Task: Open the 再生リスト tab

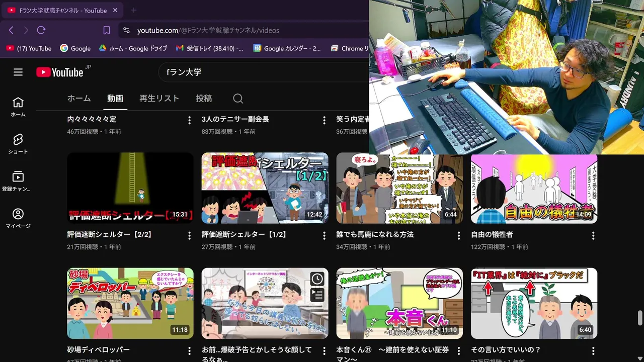Action: click(159, 99)
